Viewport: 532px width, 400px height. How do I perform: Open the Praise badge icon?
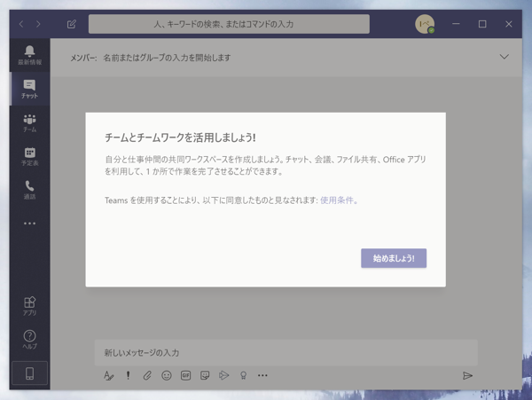pos(243,375)
